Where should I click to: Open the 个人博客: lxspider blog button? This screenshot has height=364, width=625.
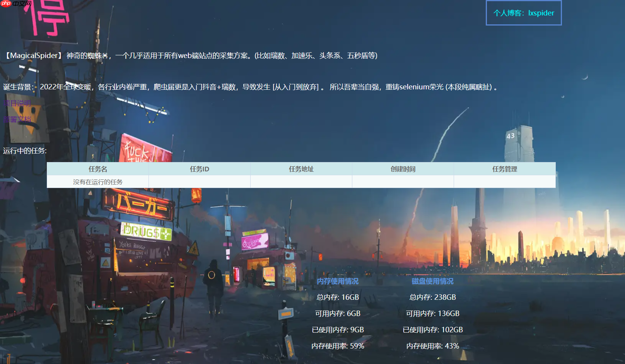tap(524, 13)
